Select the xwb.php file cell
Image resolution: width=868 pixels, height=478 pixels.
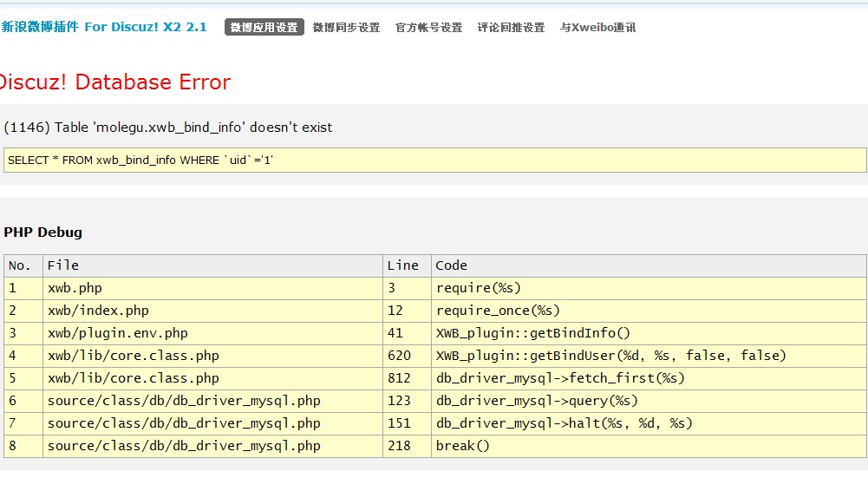212,289
